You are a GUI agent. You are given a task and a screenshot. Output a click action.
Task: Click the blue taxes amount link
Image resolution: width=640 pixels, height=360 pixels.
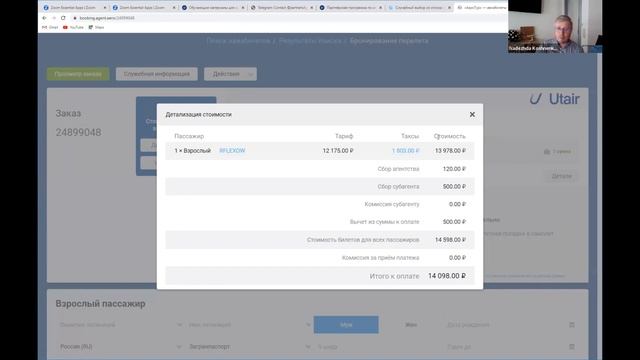coord(405,151)
